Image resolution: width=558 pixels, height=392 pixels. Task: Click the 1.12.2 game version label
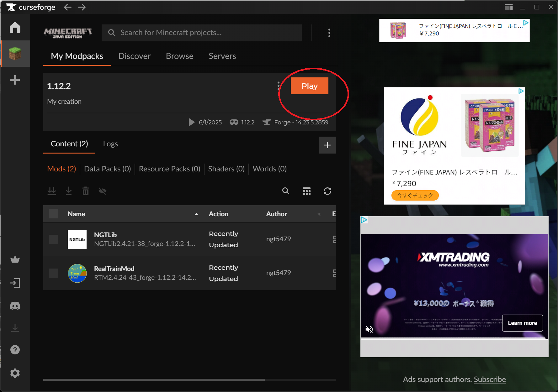pyautogui.click(x=248, y=123)
